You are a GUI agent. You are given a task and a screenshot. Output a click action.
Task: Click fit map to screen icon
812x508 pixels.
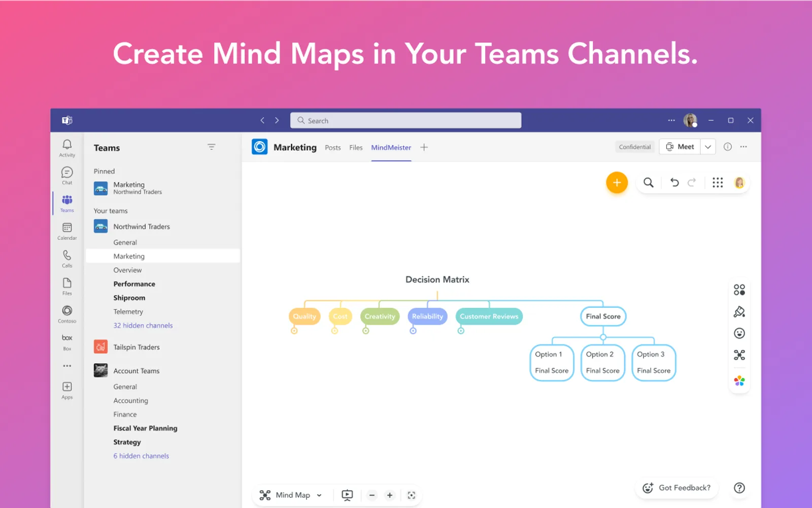tap(412, 495)
